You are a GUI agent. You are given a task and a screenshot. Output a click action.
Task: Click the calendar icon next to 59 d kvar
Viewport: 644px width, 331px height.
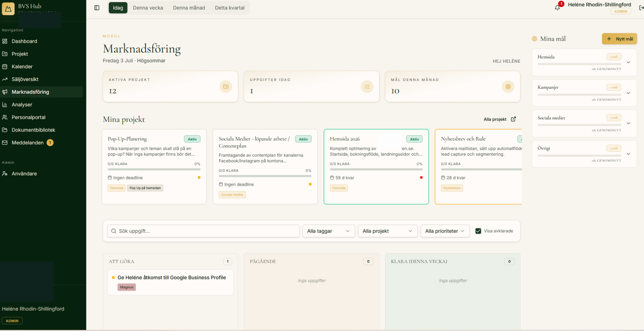pos(332,178)
